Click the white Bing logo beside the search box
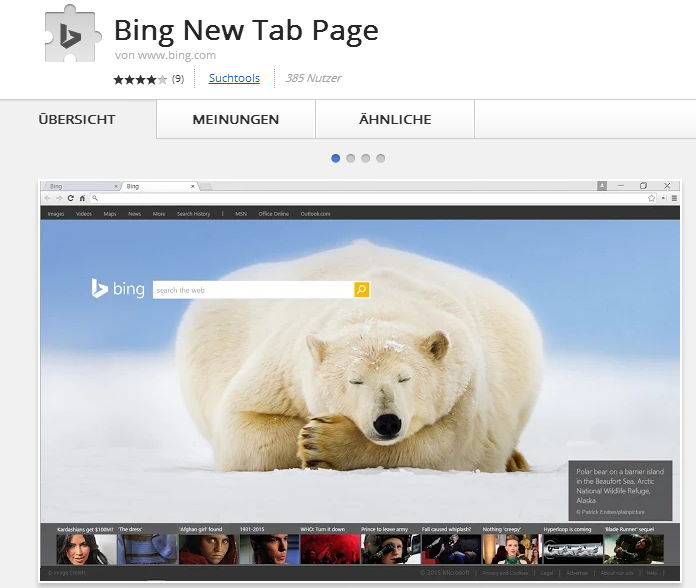 point(118,289)
